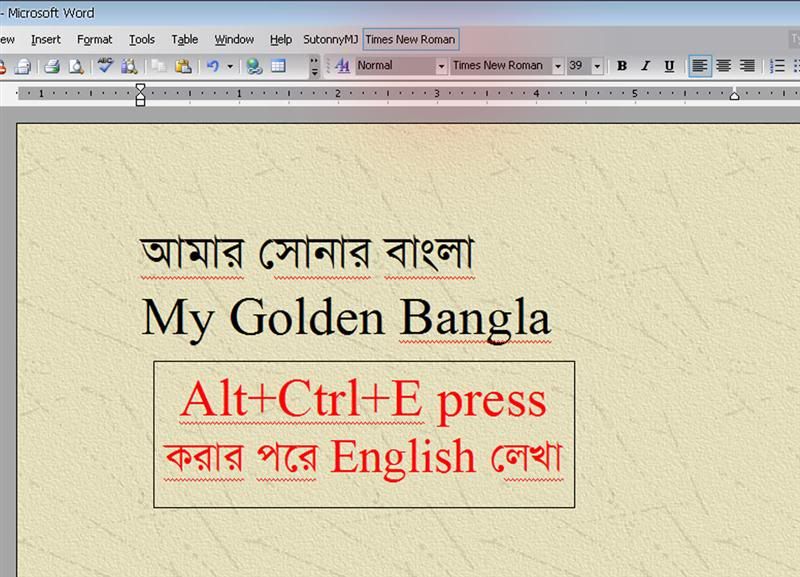Center-align the paragraph text
This screenshot has width=800, height=577.
(x=723, y=66)
